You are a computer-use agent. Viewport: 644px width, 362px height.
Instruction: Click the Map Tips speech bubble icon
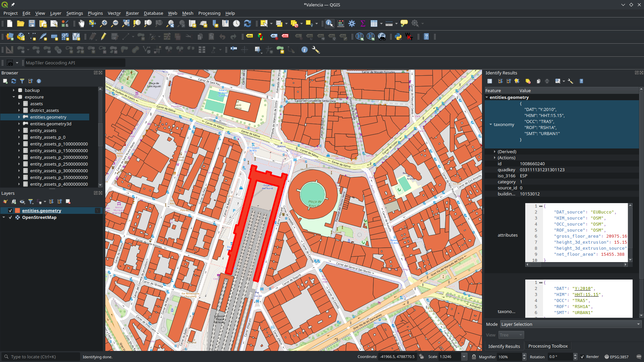[404, 23]
